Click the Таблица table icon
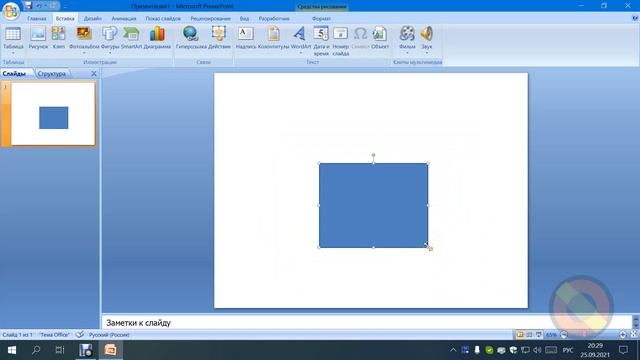This screenshot has width=640, height=360. click(13, 33)
